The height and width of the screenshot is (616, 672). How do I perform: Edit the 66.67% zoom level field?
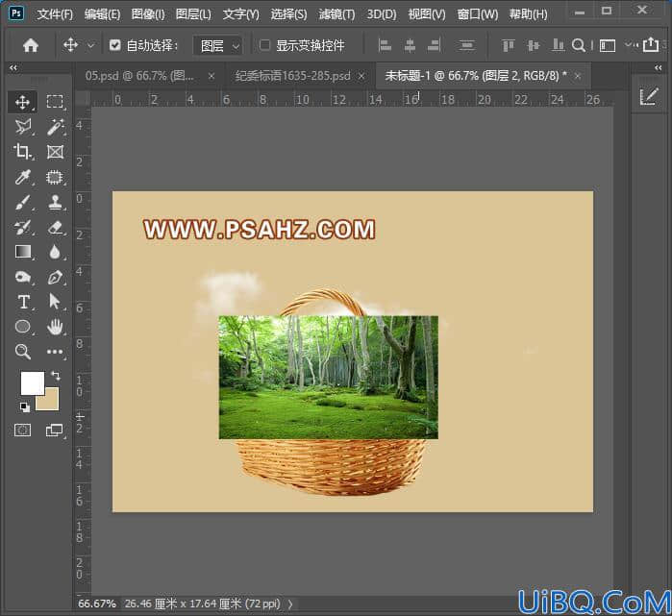click(x=97, y=604)
